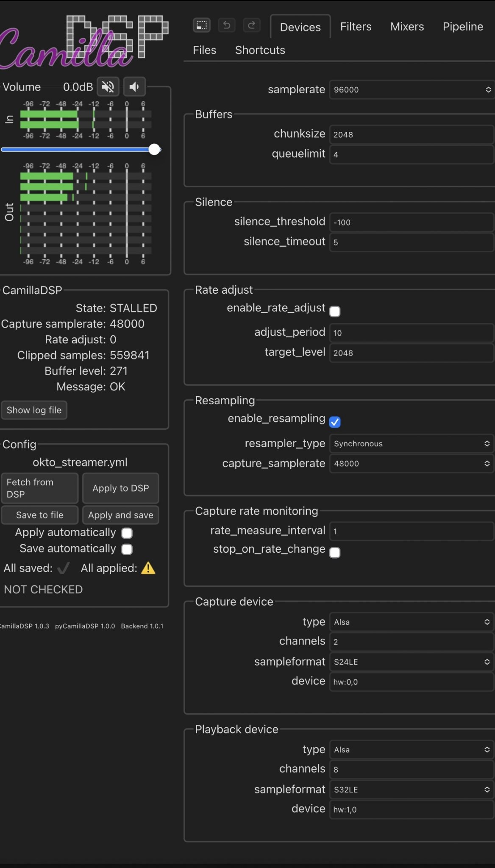Click the Rate adjust: 0 status text
The image size is (495, 868).
pyautogui.click(x=81, y=339)
